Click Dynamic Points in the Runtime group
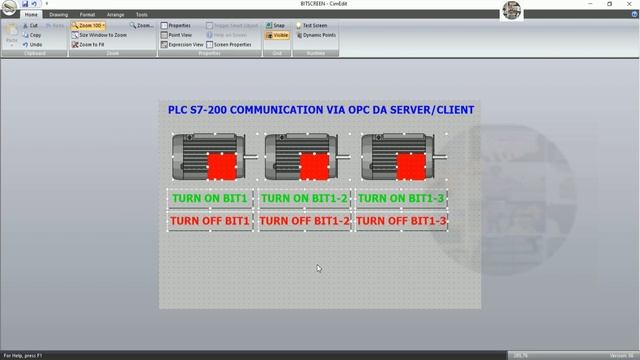640x360 pixels. click(x=316, y=35)
